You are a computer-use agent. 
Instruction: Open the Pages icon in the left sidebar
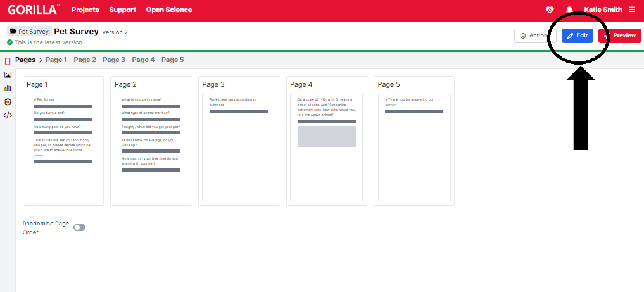tap(8, 61)
